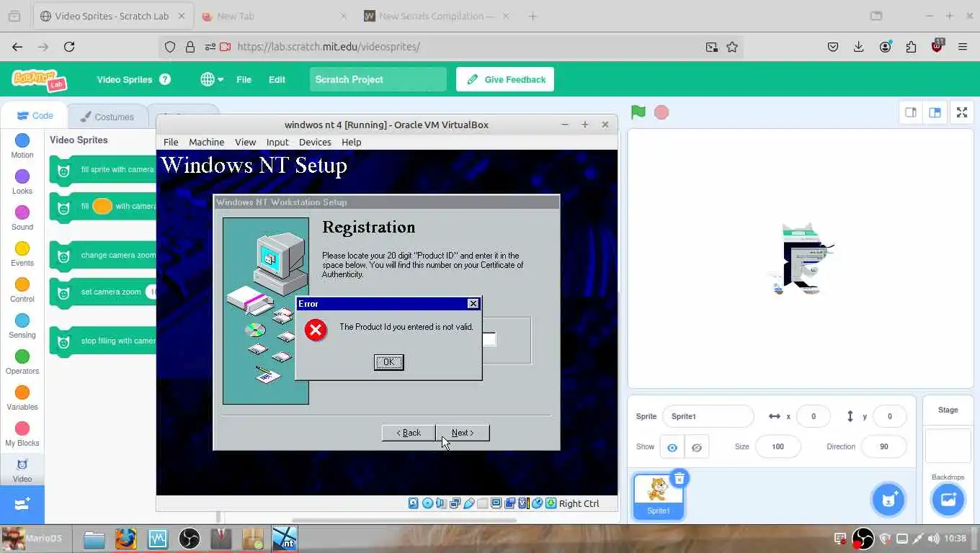Hide the sprite with crossed-eye button
This screenshot has width=980, height=553.
(697, 447)
